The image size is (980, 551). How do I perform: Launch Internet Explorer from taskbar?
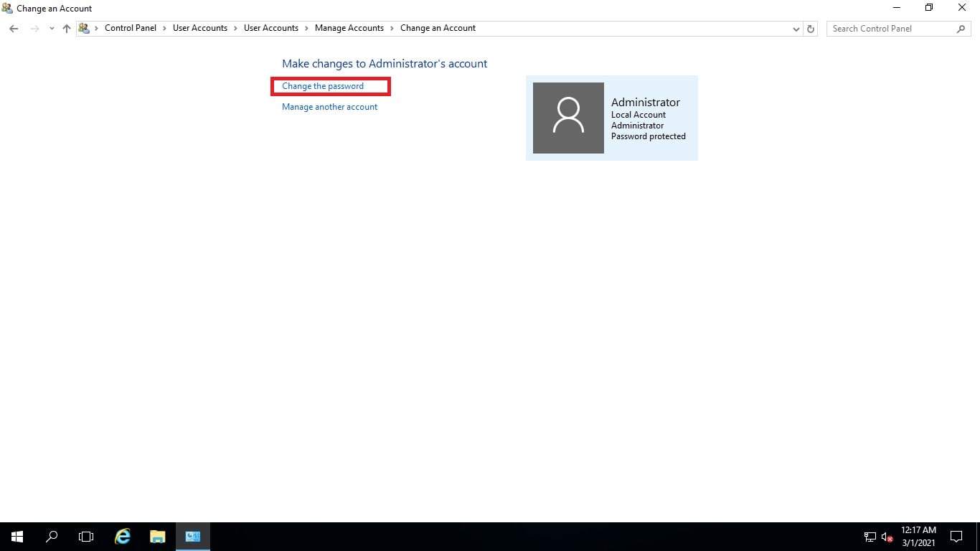point(123,536)
